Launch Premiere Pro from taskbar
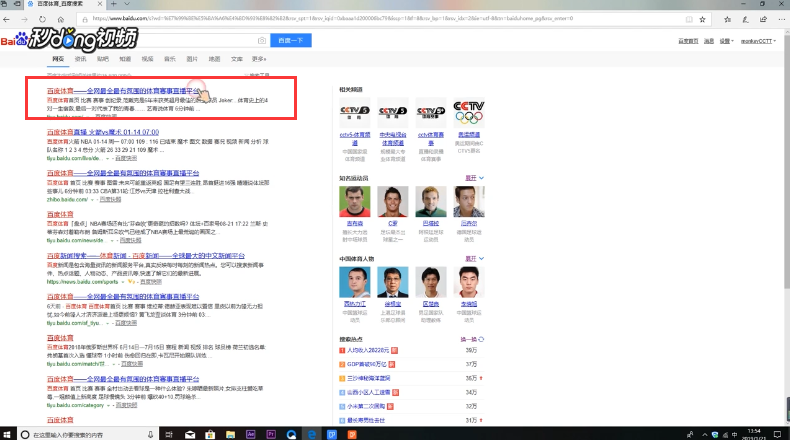 (x=271, y=434)
